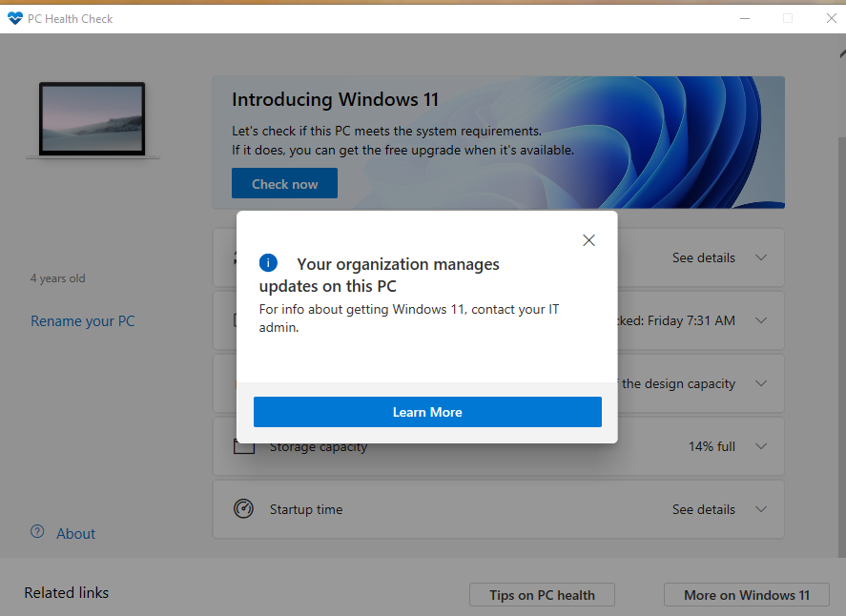Close the PC Health Check window
Screen dimensions: 846x616
coord(831,18)
